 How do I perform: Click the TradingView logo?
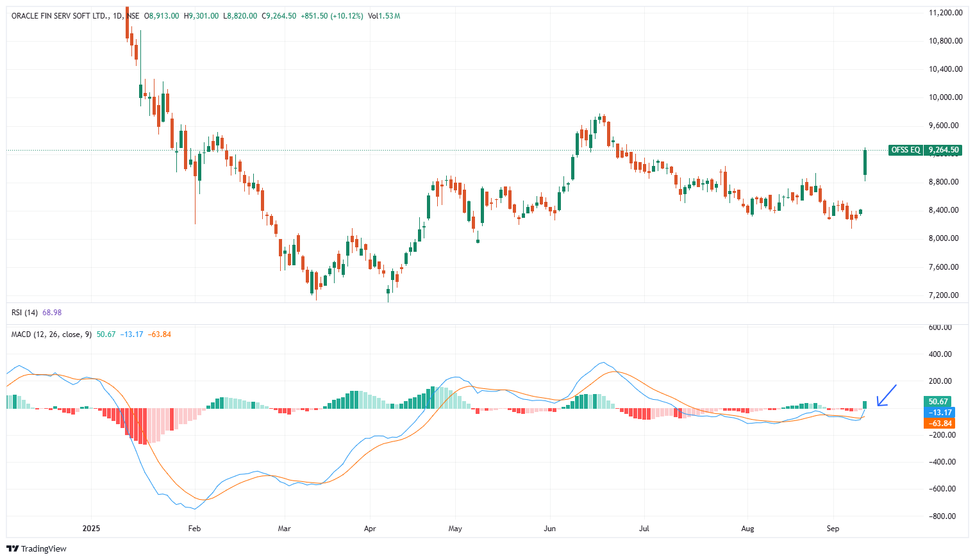(x=37, y=548)
